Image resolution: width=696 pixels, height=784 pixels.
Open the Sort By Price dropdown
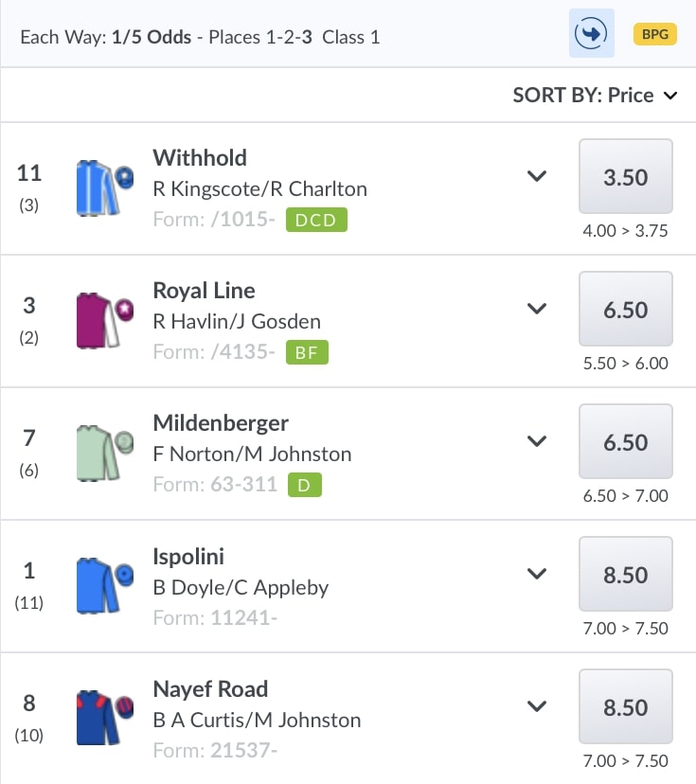[x=597, y=95]
